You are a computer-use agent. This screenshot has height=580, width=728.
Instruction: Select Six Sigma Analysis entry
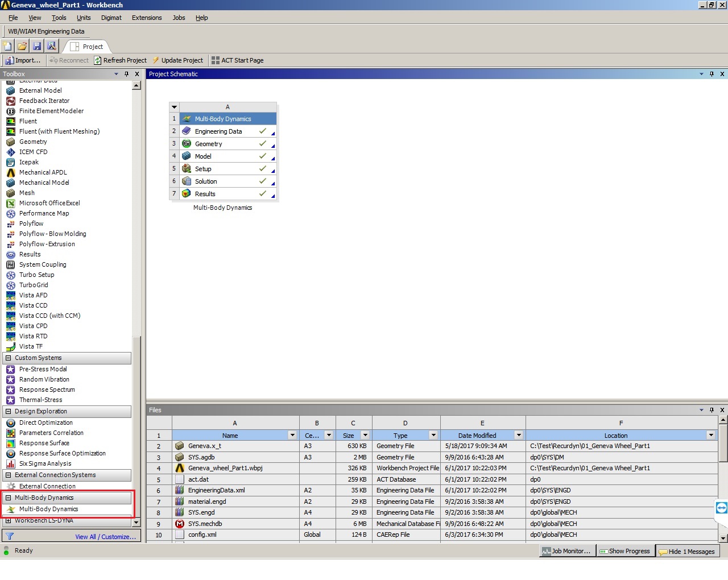coord(45,463)
